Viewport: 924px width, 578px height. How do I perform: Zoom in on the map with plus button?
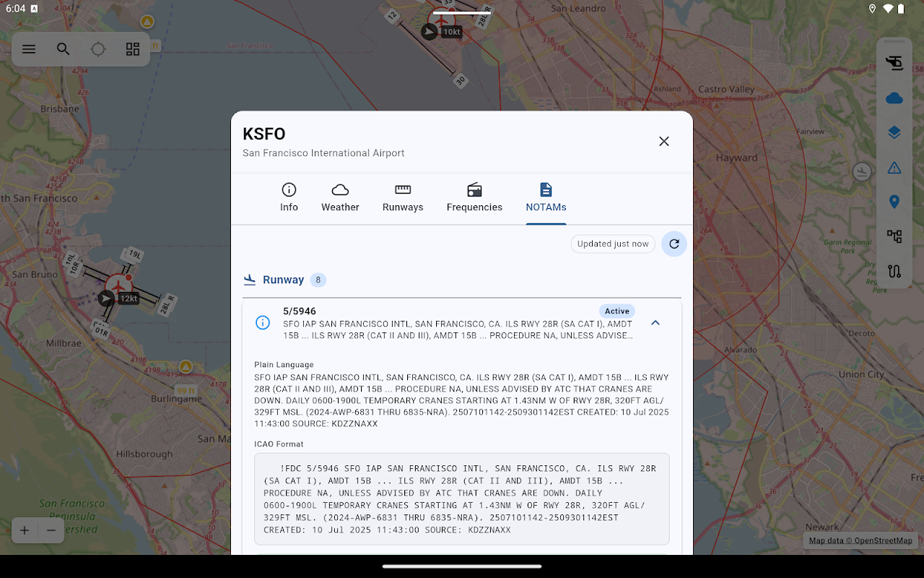click(25, 530)
